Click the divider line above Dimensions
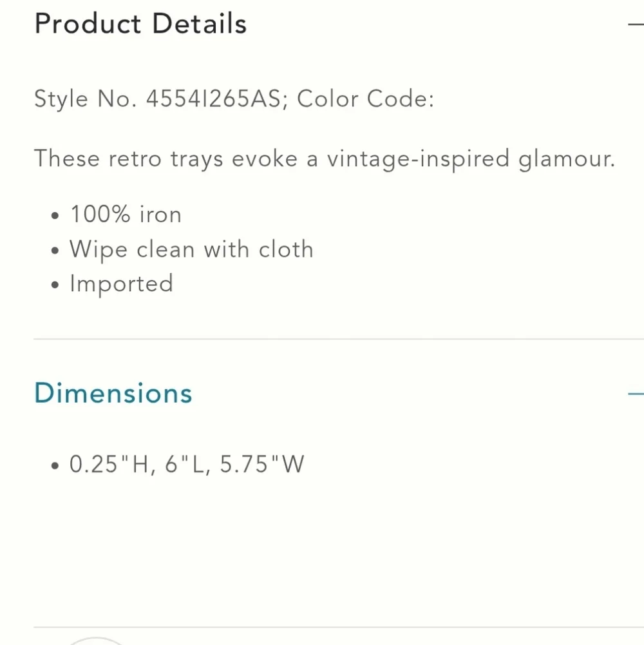The image size is (644, 645). tap(339, 339)
